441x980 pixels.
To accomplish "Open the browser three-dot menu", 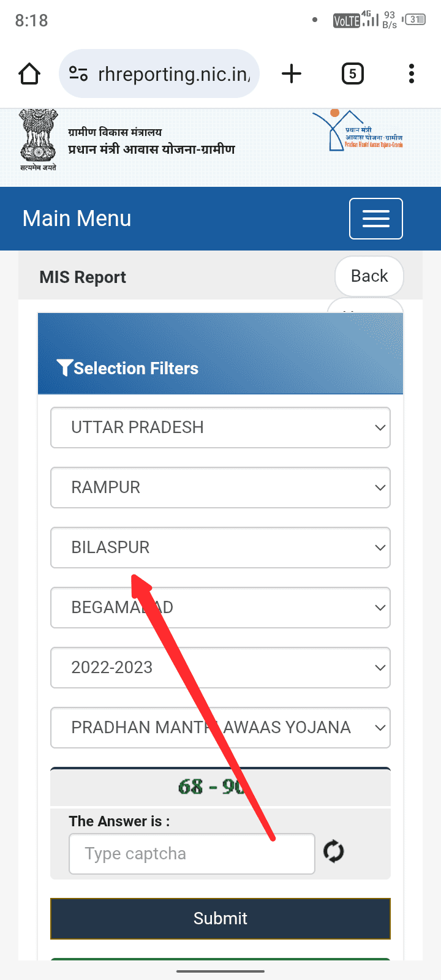I will pos(412,74).
